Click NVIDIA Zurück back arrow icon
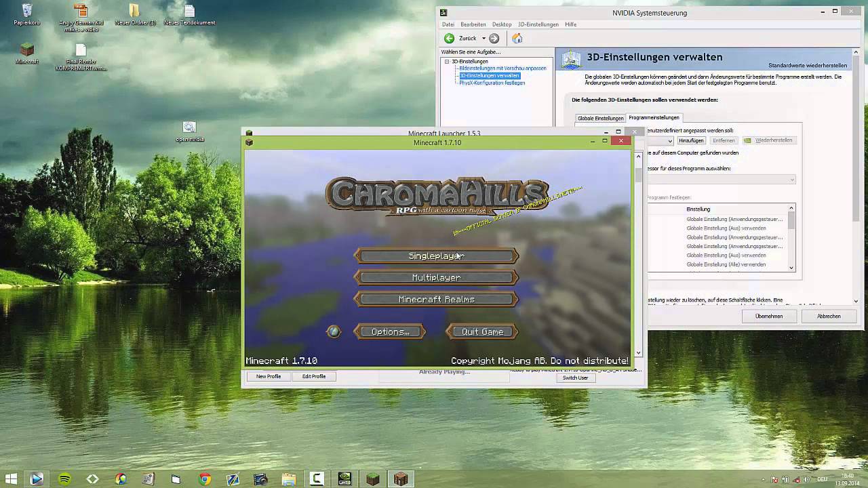Screen dimensions: 868x488 [449, 38]
